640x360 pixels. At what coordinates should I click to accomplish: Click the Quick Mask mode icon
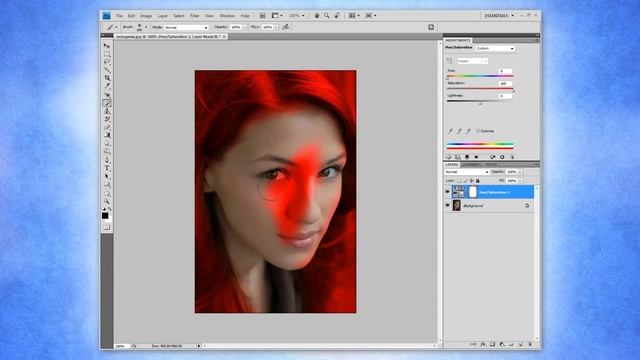click(107, 227)
